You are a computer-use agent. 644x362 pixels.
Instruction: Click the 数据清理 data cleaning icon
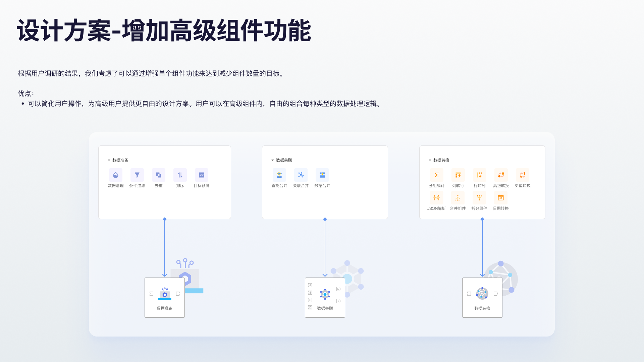coord(116,175)
